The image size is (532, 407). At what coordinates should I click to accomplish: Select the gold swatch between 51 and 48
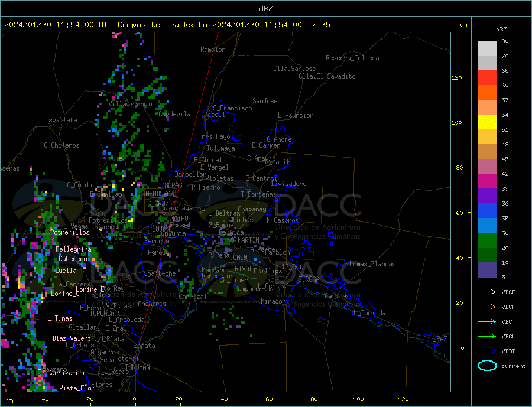coord(487,136)
